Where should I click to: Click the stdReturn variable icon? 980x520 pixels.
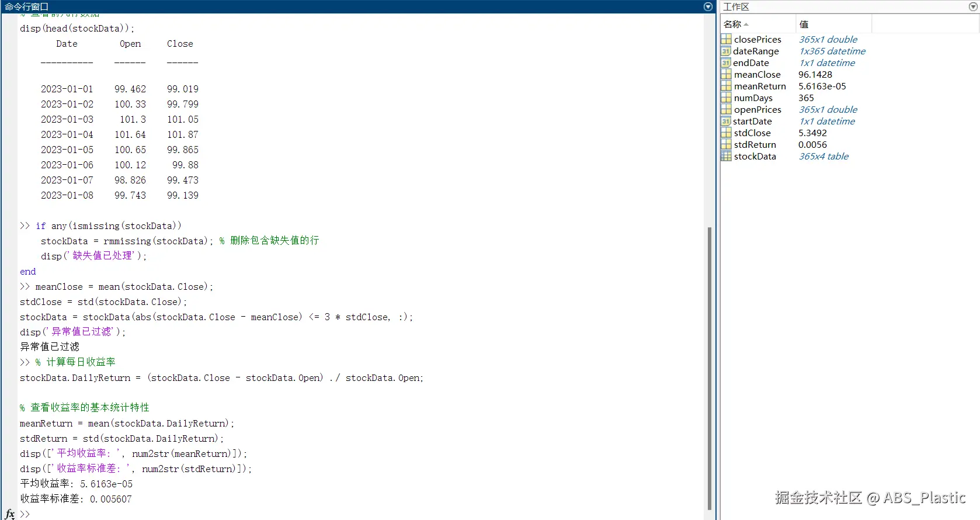pos(726,144)
